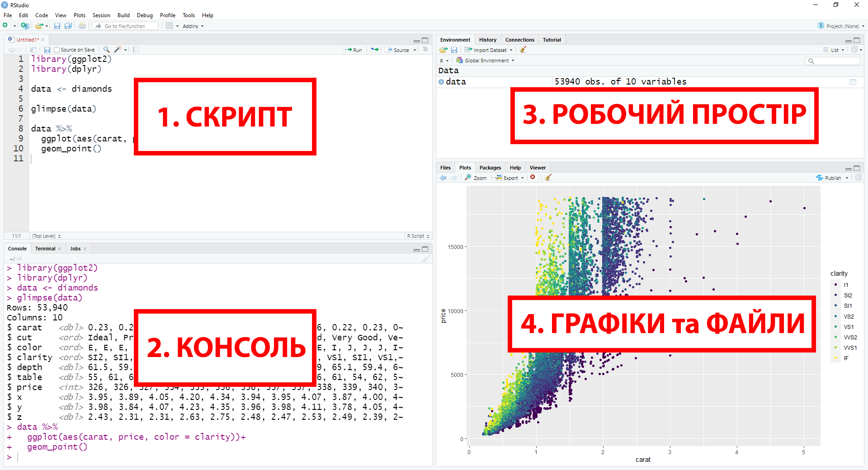868x470 pixels.
Task: Expand the data object in Environment
Action: [441, 82]
